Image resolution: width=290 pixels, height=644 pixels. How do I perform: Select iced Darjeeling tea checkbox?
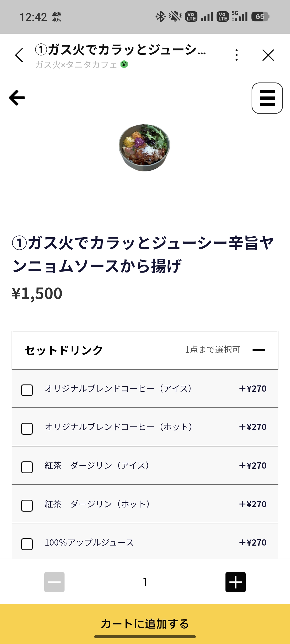coord(27,467)
